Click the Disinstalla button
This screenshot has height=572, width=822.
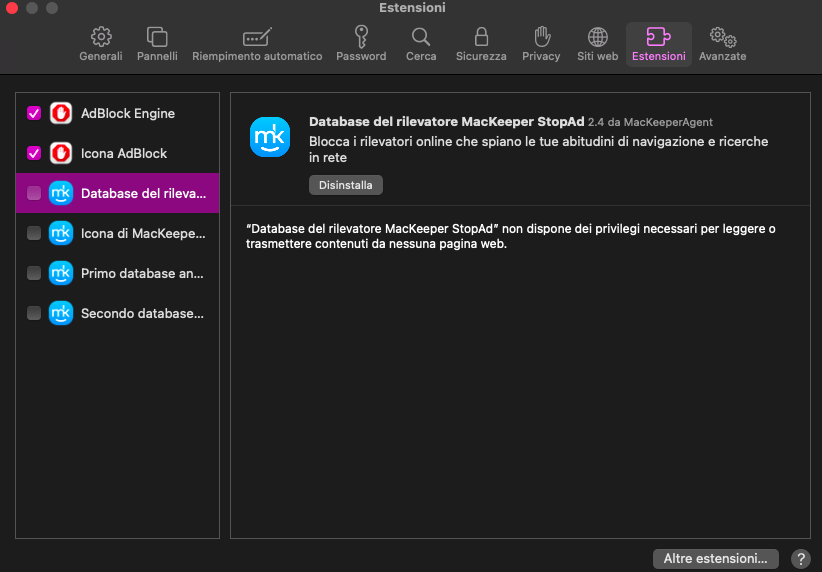pos(345,185)
